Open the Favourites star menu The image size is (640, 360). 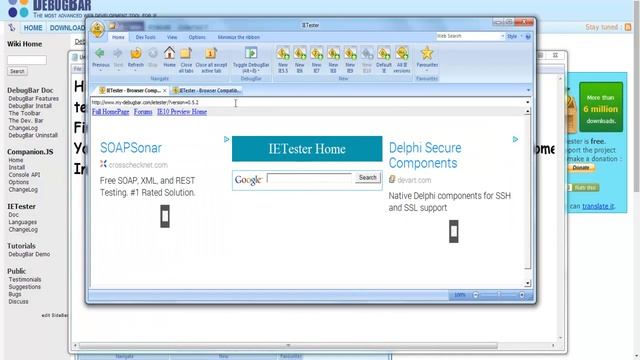(427, 53)
